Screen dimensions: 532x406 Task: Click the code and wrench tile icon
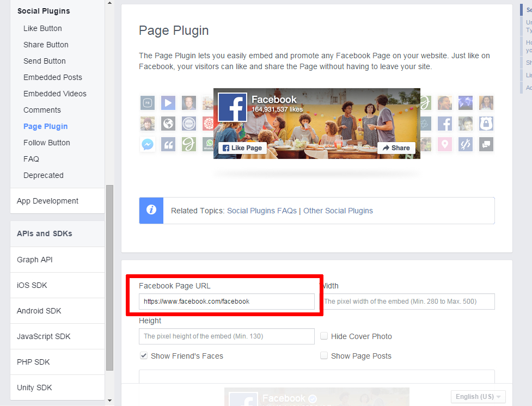(466, 144)
